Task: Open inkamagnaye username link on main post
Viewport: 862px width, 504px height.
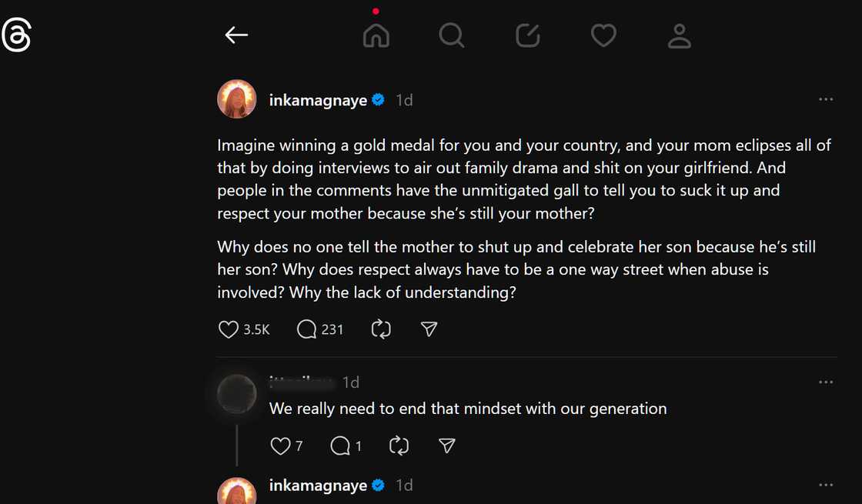Action: 318,99
